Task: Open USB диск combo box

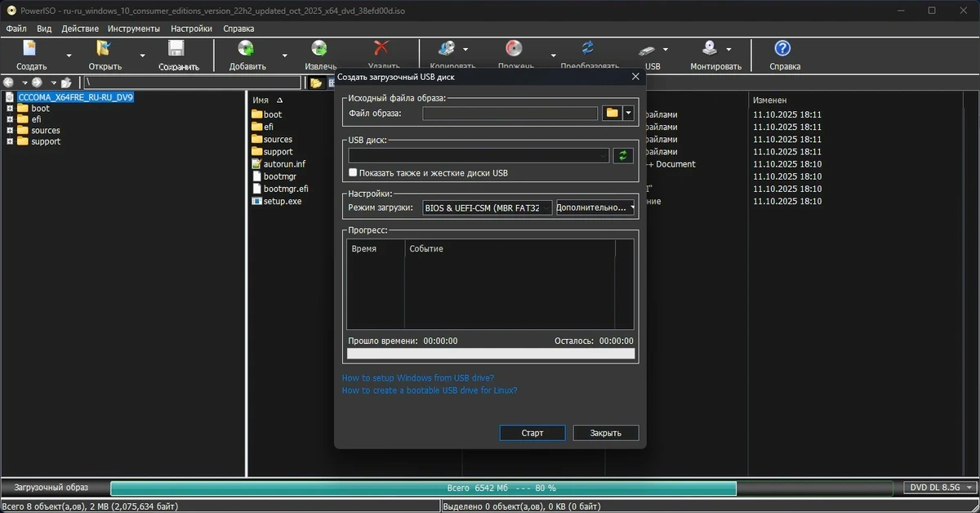Action: 479,155
